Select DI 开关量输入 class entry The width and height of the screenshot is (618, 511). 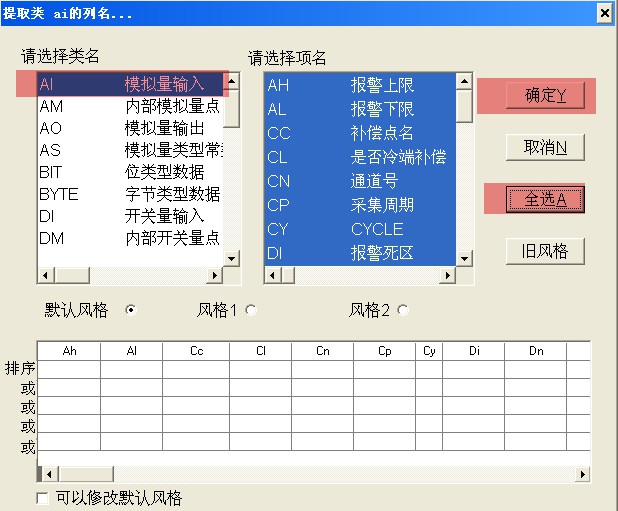click(130, 216)
